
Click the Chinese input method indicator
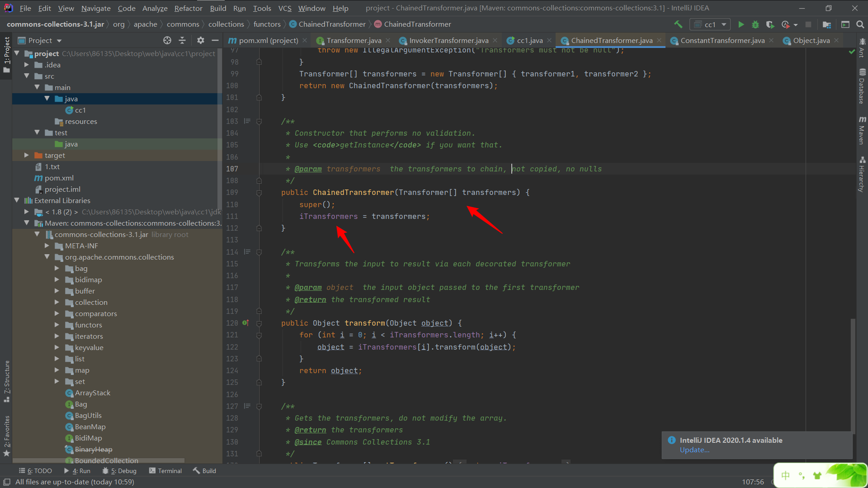(x=785, y=475)
